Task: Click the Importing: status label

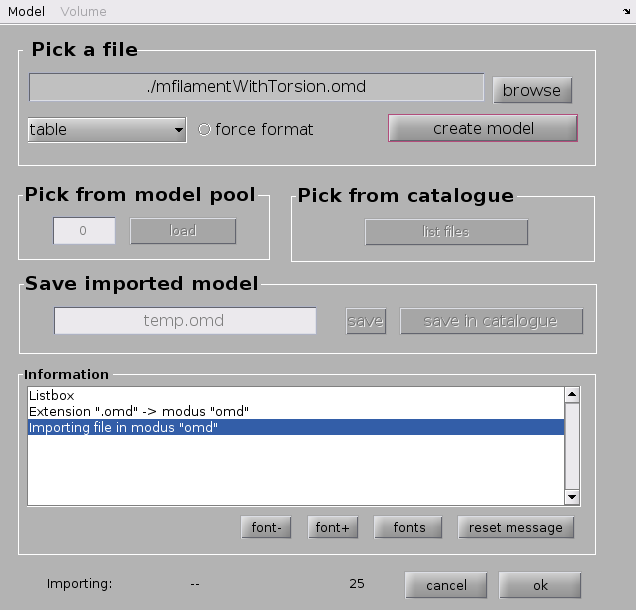Action: [80, 584]
